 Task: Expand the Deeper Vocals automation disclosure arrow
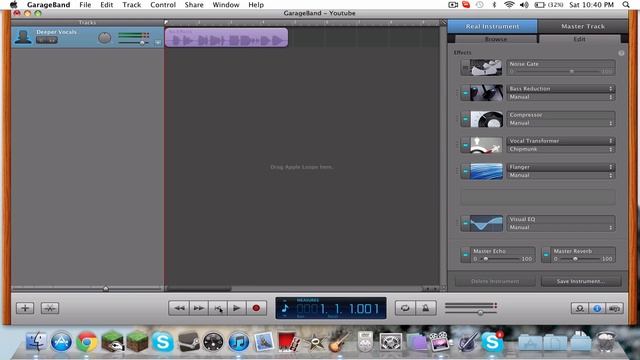pos(158,42)
